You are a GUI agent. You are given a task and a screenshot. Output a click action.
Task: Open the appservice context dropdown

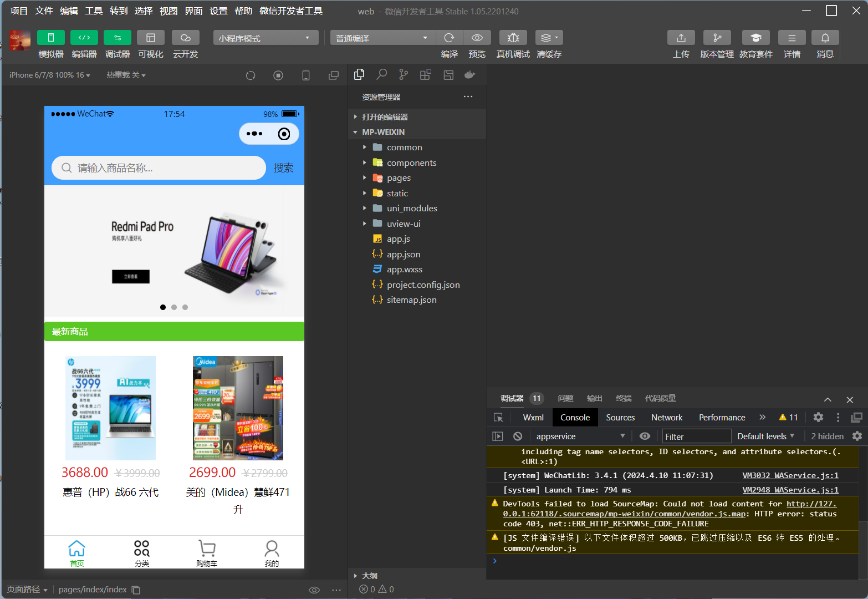pyautogui.click(x=580, y=436)
